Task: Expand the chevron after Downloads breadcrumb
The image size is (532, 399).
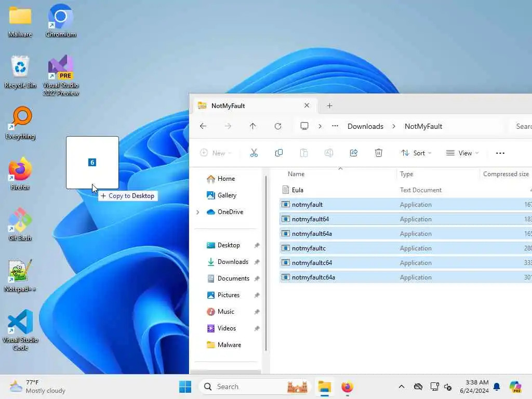Action: 394,126
